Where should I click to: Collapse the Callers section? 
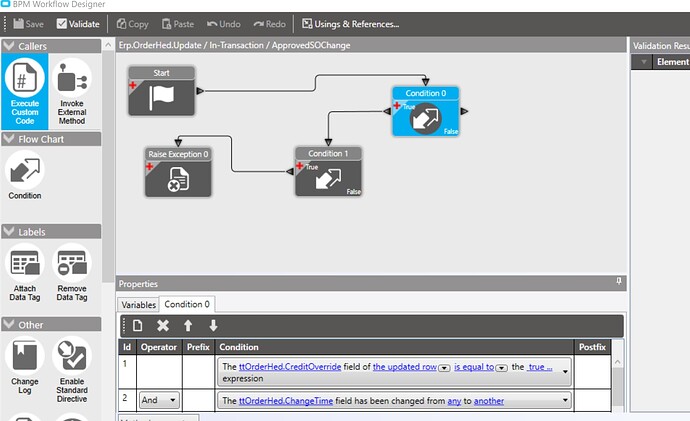[9, 46]
